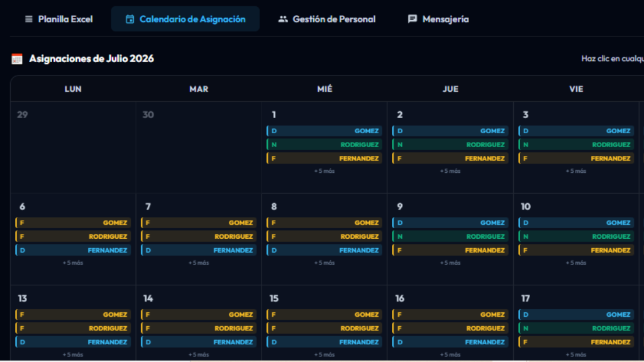This screenshot has width=644, height=362.
Task: Open GOMEZ F shift on July 7
Action: tap(199, 223)
